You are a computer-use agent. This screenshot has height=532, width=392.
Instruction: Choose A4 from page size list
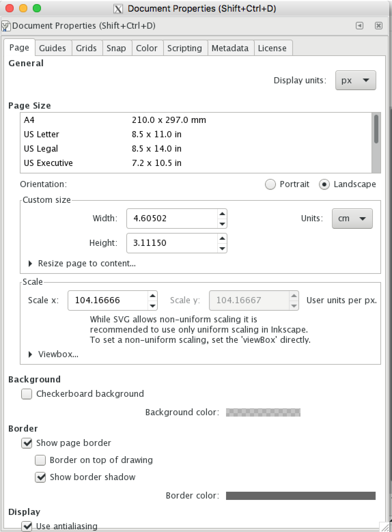tap(29, 120)
